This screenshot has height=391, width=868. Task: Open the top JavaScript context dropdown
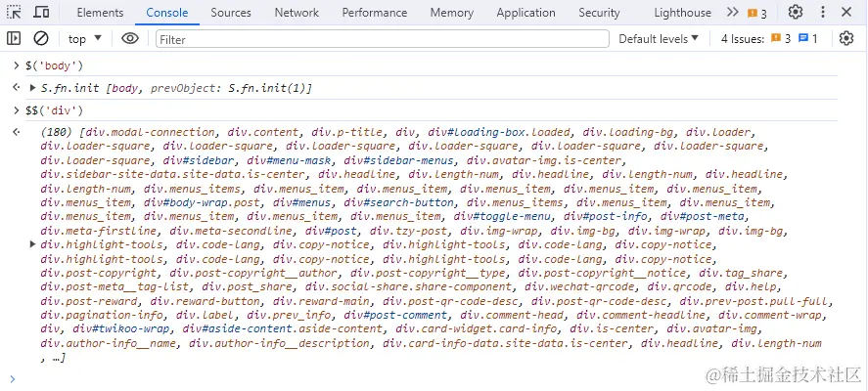pos(85,39)
